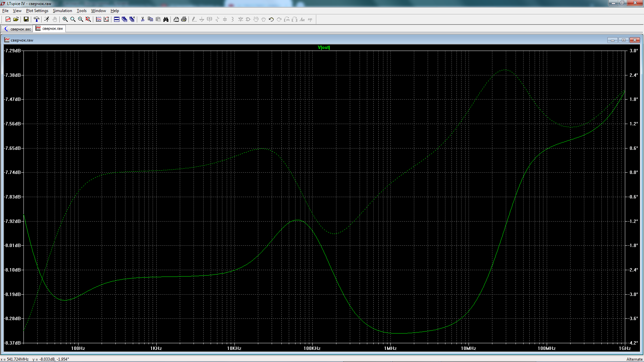Image resolution: width=644 pixels, height=362 pixels.
Task: Click the Zoom Out magnifier icon
Action: pyautogui.click(x=80, y=19)
